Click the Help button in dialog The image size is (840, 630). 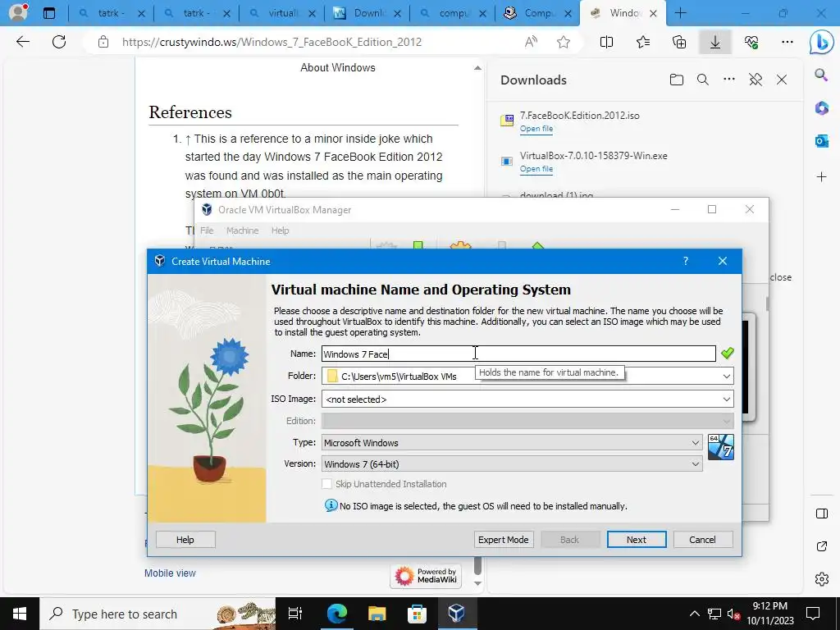[185, 540]
